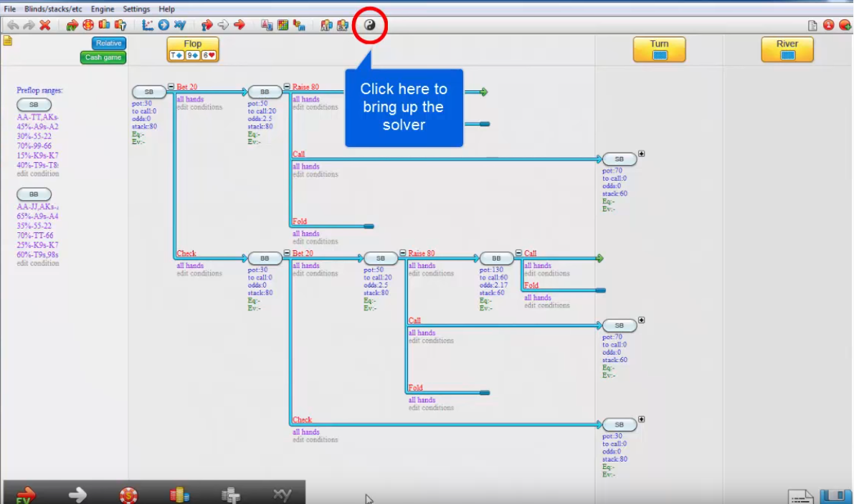Click the undo arrow in toolbar
854x504 pixels.
click(x=13, y=25)
